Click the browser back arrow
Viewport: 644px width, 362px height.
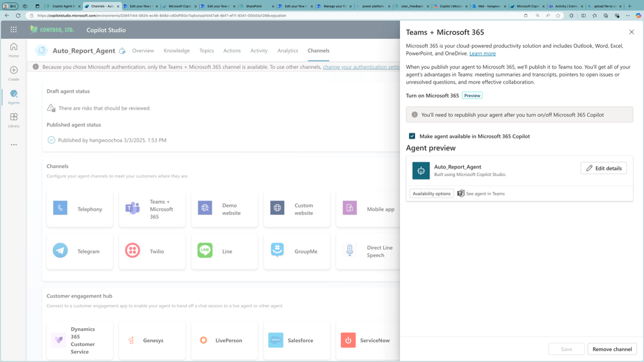(x=7, y=16)
